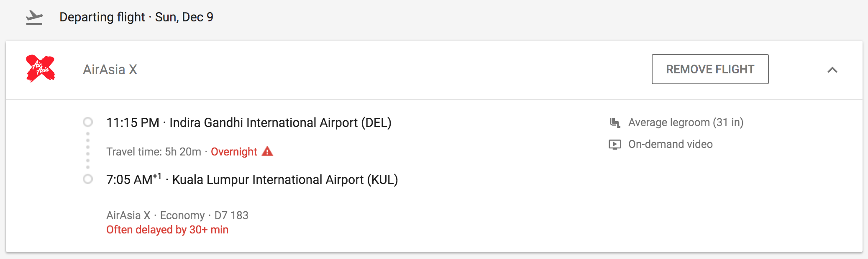Click the 'Travel time: 5h 20m' text

[154, 152]
